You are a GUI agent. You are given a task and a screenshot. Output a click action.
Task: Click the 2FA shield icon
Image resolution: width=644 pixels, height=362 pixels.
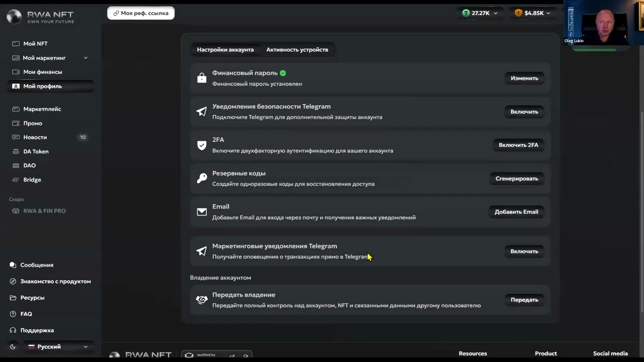[202, 145]
